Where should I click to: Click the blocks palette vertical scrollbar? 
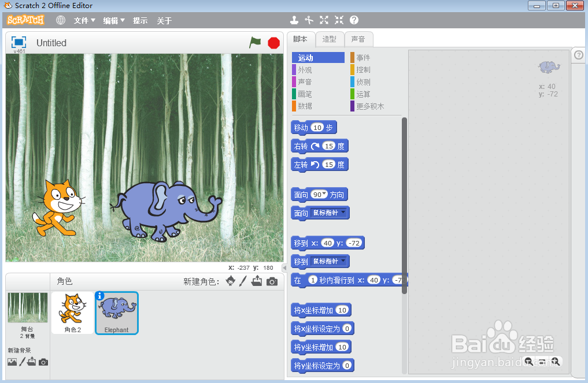coord(404,206)
